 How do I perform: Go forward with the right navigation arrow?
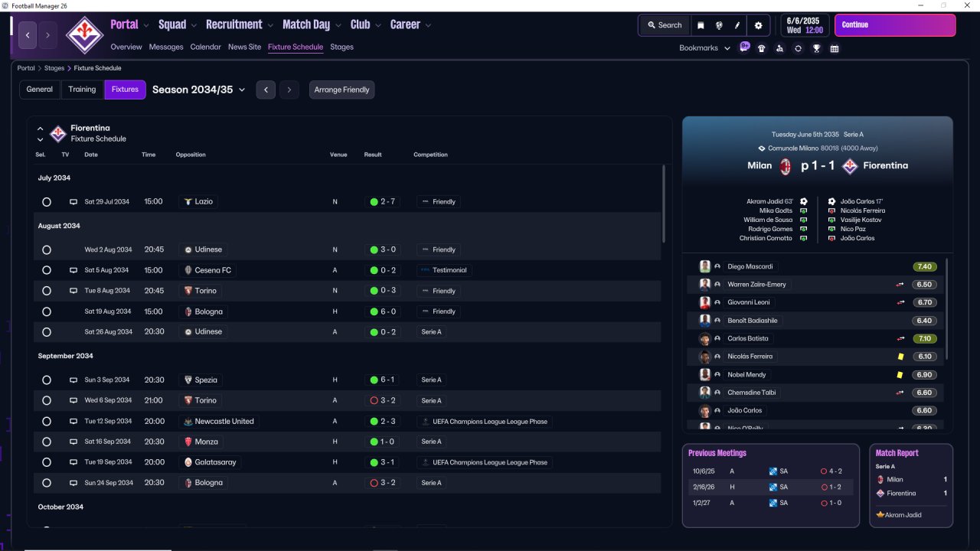click(x=47, y=35)
